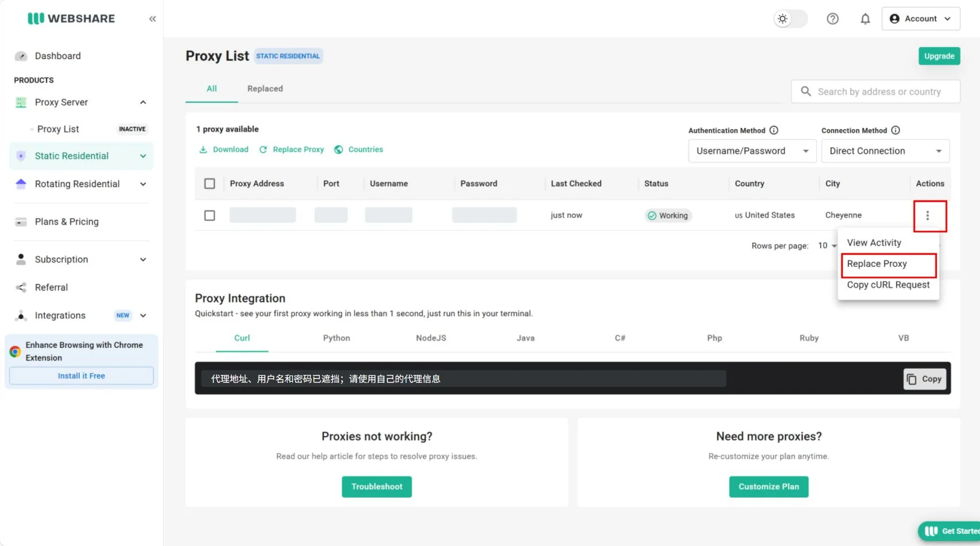Click the Rotating Residential icon
Image resolution: width=980 pixels, height=546 pixels.
click(21, 184)
